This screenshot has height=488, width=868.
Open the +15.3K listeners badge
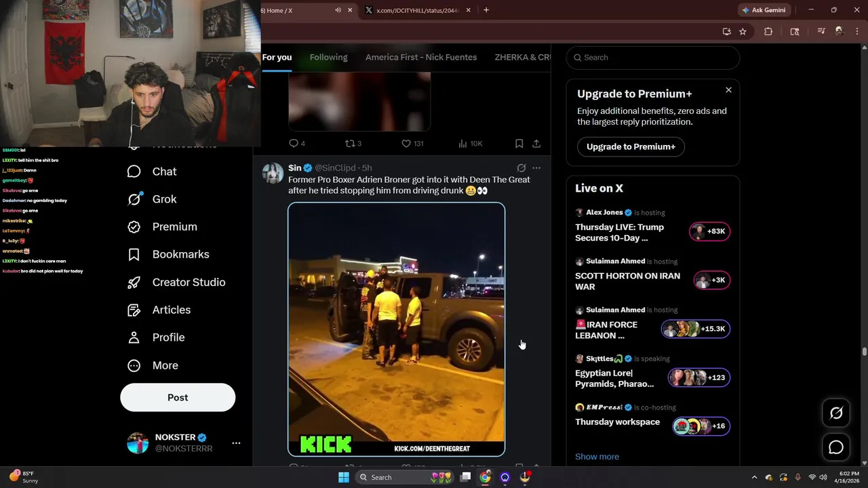(696, 329)
